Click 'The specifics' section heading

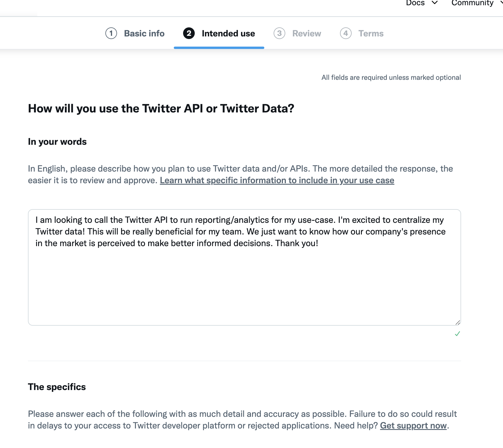pyautogui.click(x=57, y=387)
